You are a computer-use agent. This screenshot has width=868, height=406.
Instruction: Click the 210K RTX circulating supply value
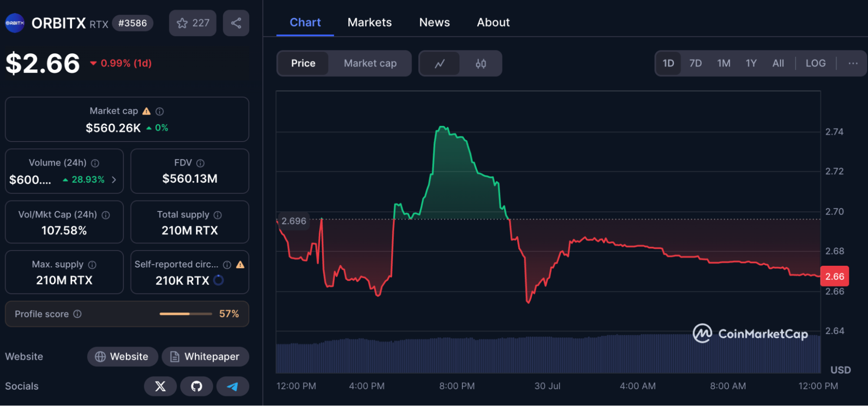pos(182,281)
